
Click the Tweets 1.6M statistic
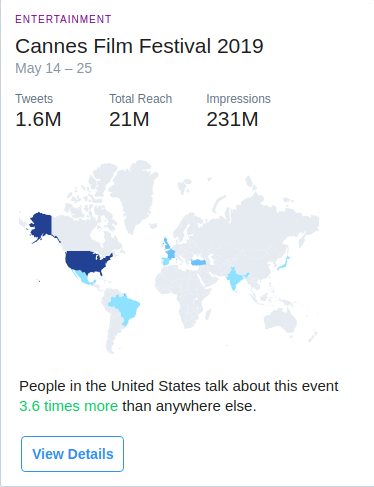pos(38,111)
